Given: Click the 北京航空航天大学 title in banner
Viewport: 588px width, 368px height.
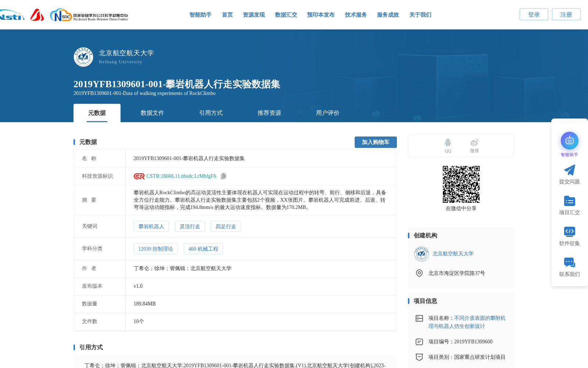Looking at the screenshot, I should (x=126, y=53).
